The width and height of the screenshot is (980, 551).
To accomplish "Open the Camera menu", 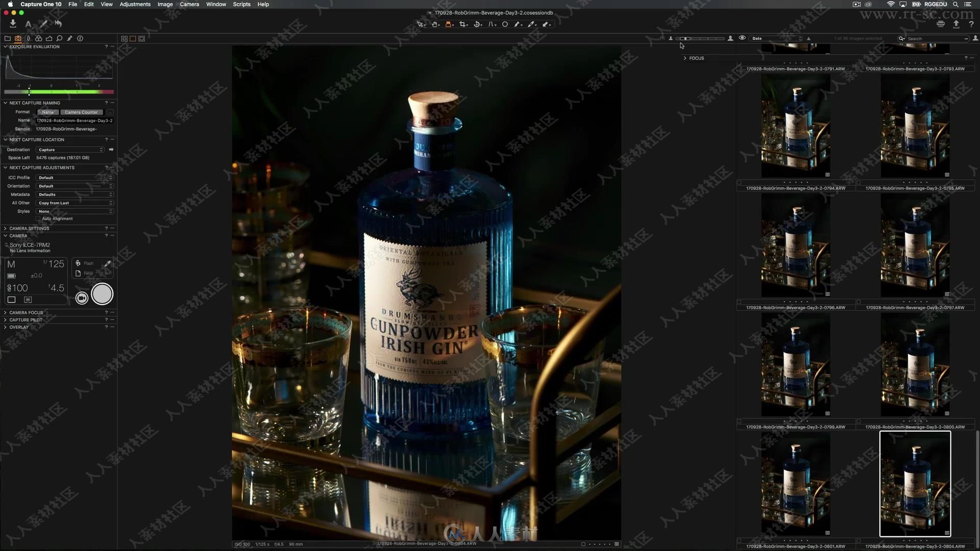I will click(189, 4).
